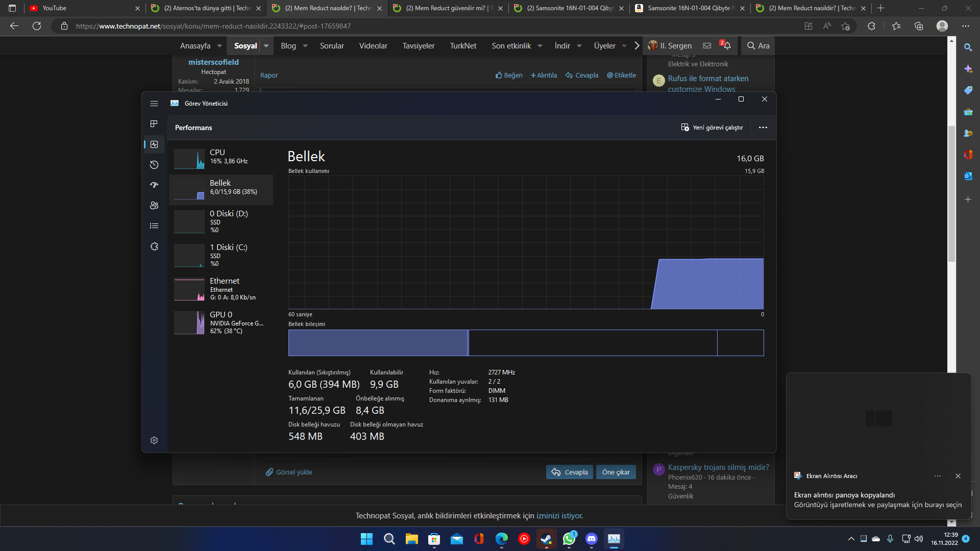980x551 pixels.
Task: Expand the Son etkinlik menu arrow
Action: [x=540, y=46]
